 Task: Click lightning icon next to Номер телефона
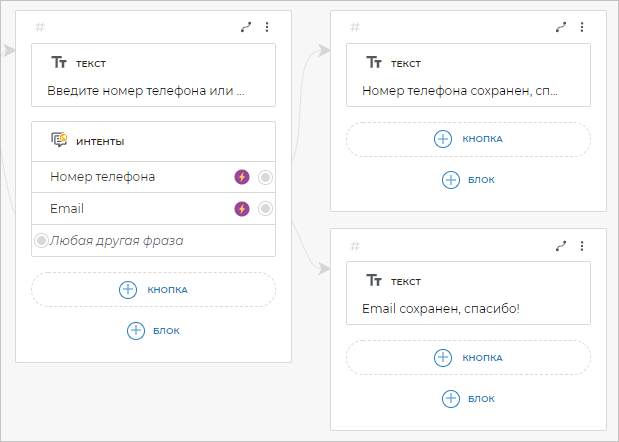click(242, 177)
